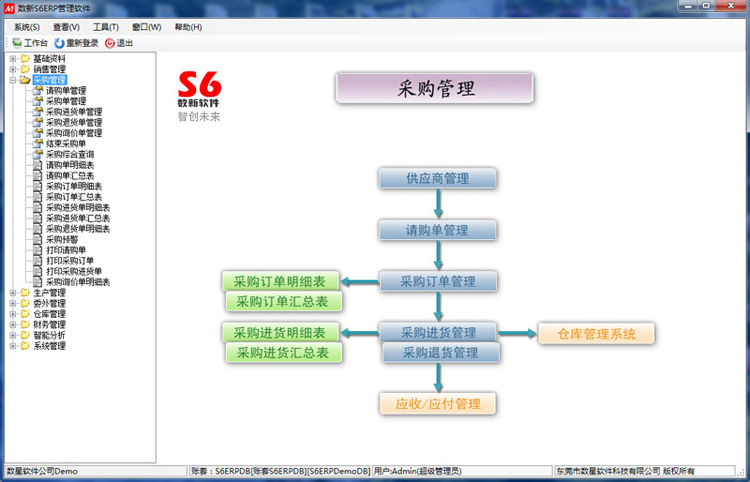The width and height of the screenshot is (750, 482).
Task: Select the 智能分析 tree label
Action: [x=49, y=335]
